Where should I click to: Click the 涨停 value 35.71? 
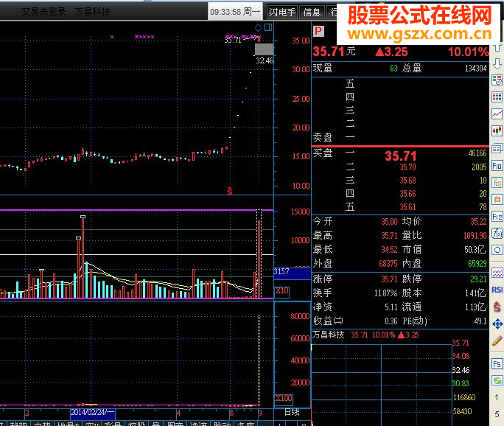coord(389,279)
